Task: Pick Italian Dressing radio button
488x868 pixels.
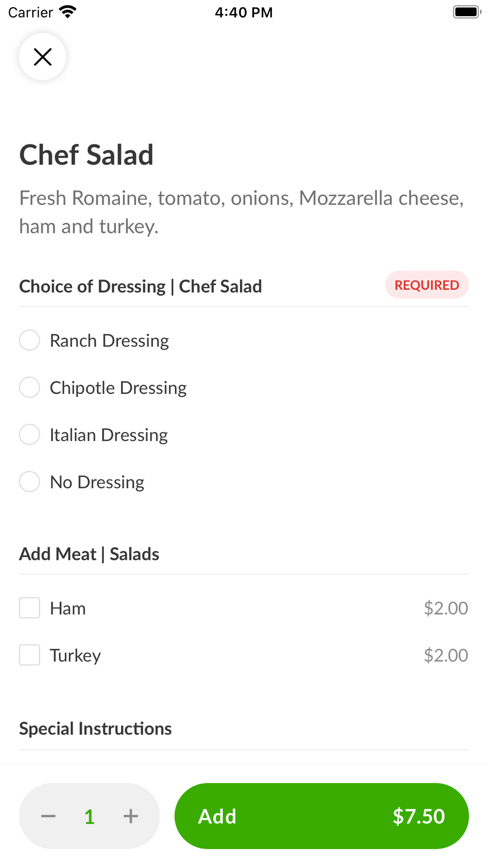Action: [29, 434]
